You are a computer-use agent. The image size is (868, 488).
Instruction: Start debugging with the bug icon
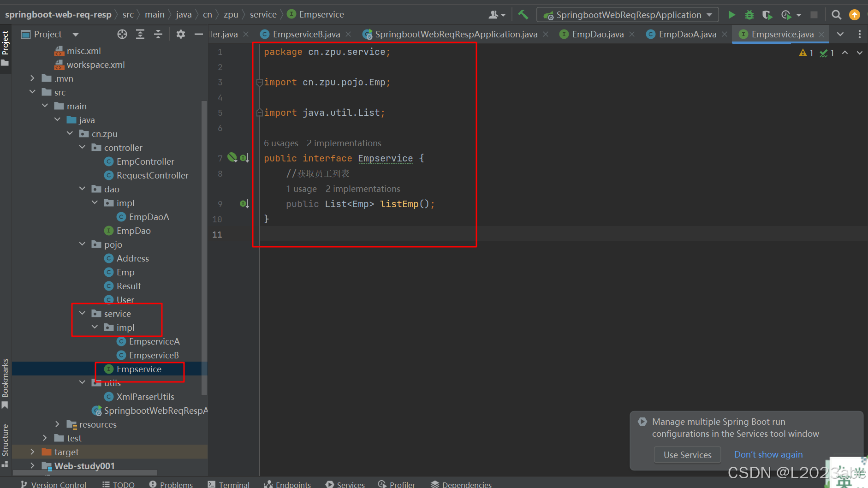click(x=749, y=15)
